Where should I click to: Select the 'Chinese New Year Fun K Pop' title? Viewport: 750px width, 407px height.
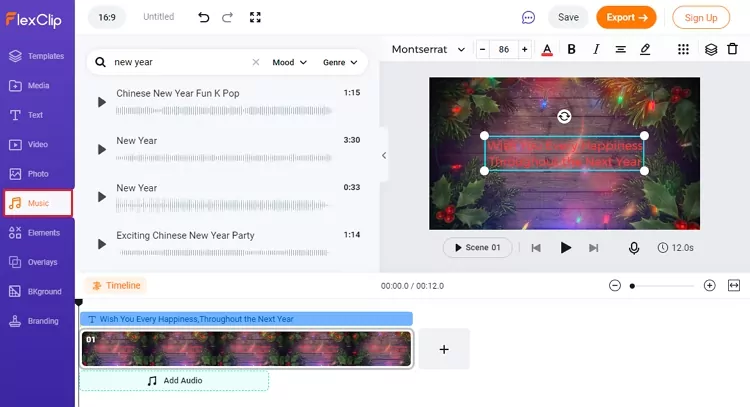(178, 93)
